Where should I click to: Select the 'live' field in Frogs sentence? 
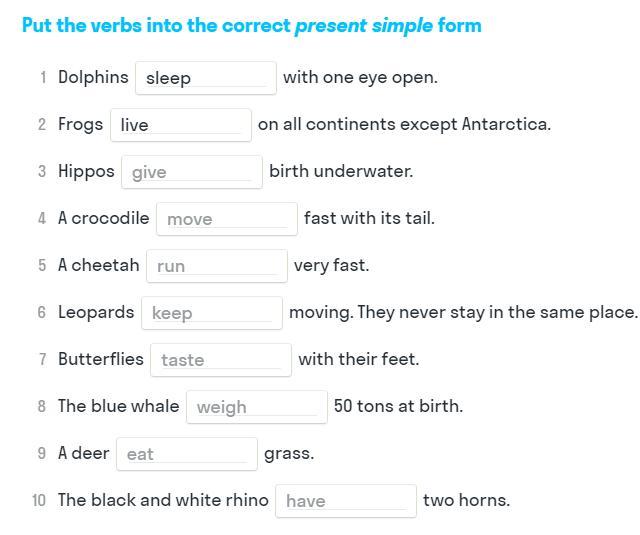point(181,125)
